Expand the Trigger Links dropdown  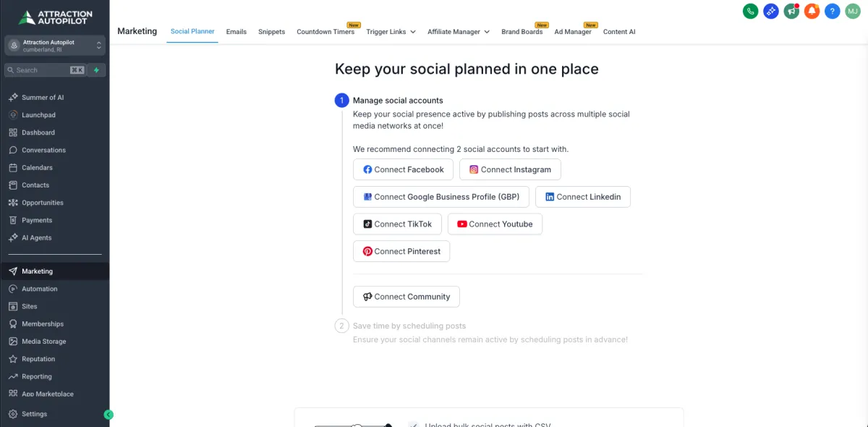coord(391,32)
